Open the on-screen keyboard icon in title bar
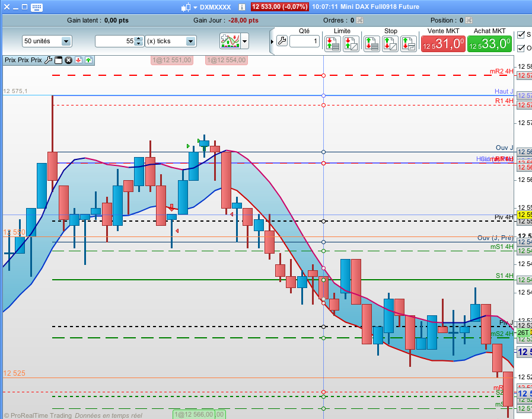 [36, 7]
